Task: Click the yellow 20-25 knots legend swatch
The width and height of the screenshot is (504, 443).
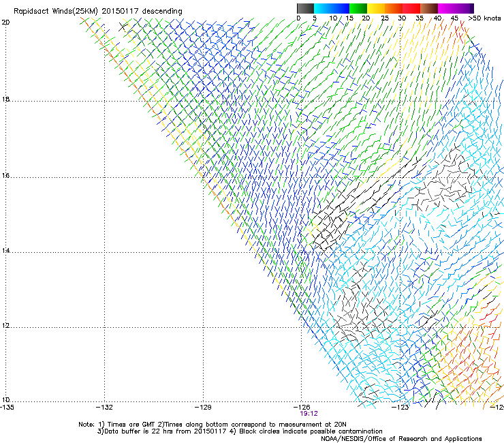Action: 376,8
